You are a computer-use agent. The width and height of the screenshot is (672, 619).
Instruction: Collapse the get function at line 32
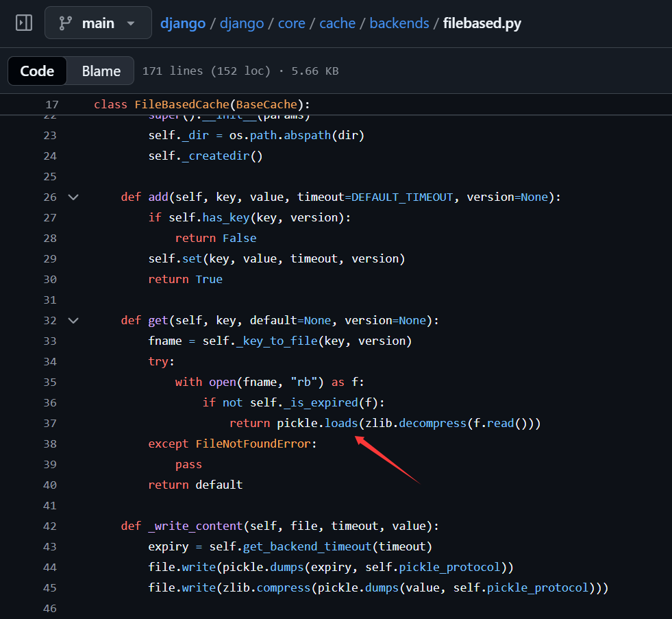coord(73,320)
